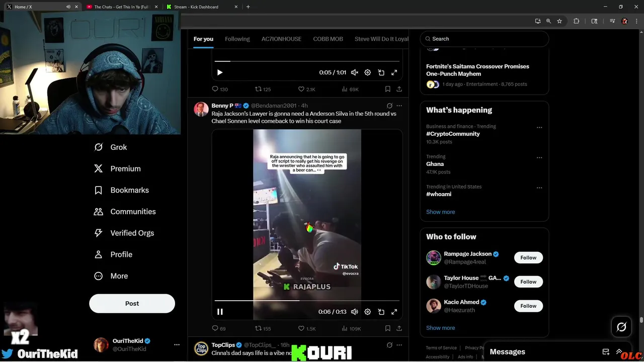
Task: Open options for #CryptoCommunity trend
Action: (539, 128)
